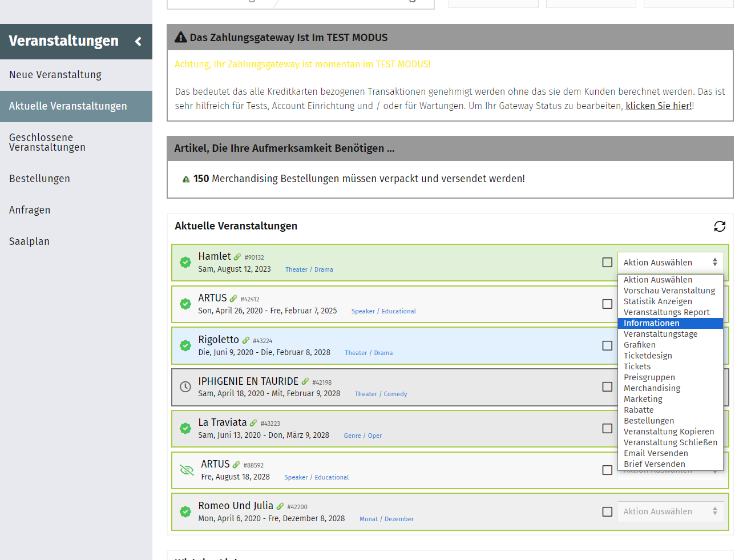Viewport: 747px width, 560px height.
Task: Select the Rigoletto event checkbox
Action: pos(607,346)
